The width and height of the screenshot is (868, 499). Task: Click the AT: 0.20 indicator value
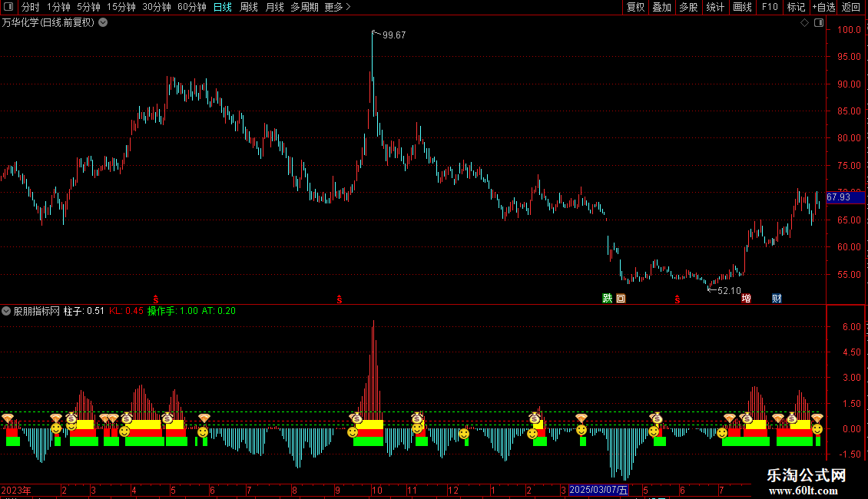pyautogui.click(x=219, y=311)
